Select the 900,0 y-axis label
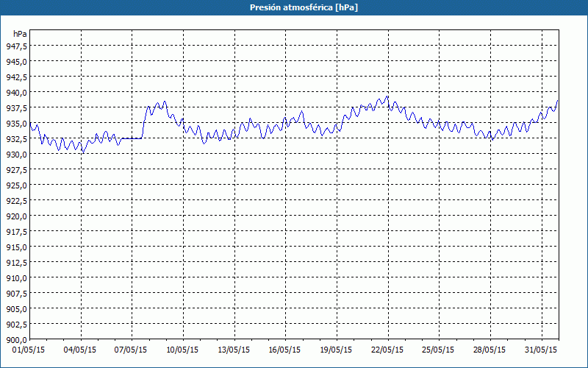Screen dimensions: 588x368 click(x=16, y=340)
